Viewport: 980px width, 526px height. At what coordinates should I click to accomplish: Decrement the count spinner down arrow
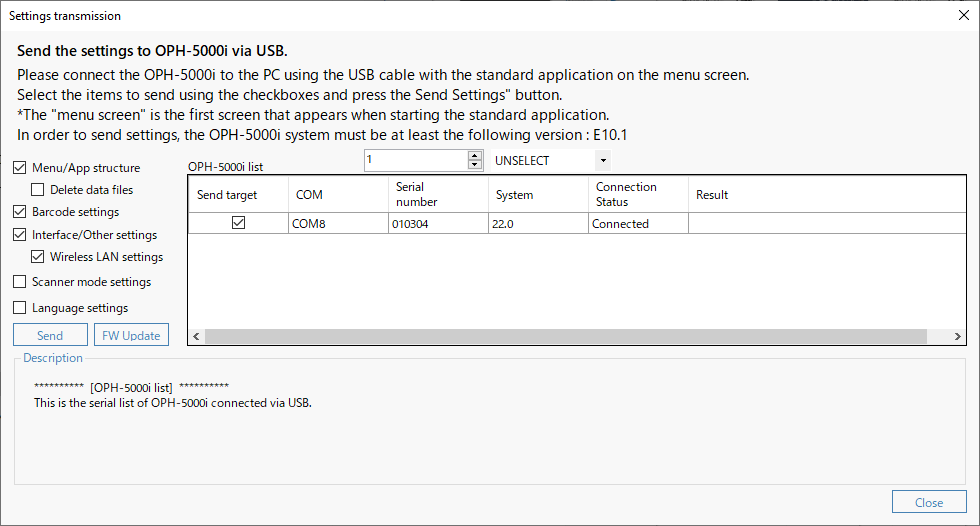pos(475,165)
